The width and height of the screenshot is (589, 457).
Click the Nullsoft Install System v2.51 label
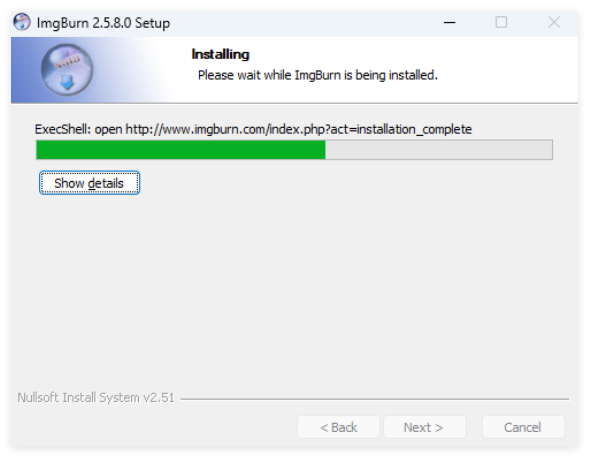coord(96,398)
